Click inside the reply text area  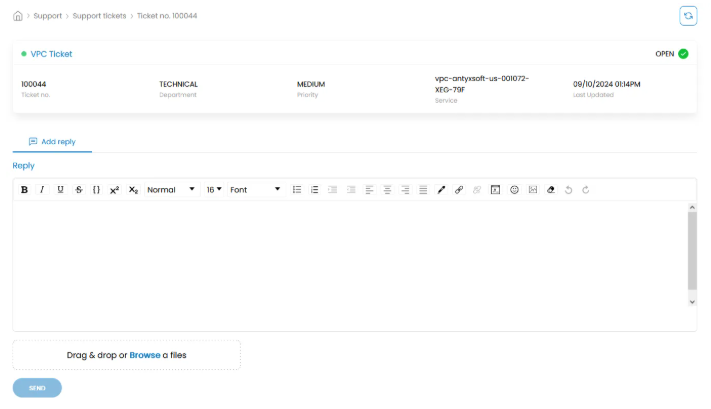(x=350, y=265)
